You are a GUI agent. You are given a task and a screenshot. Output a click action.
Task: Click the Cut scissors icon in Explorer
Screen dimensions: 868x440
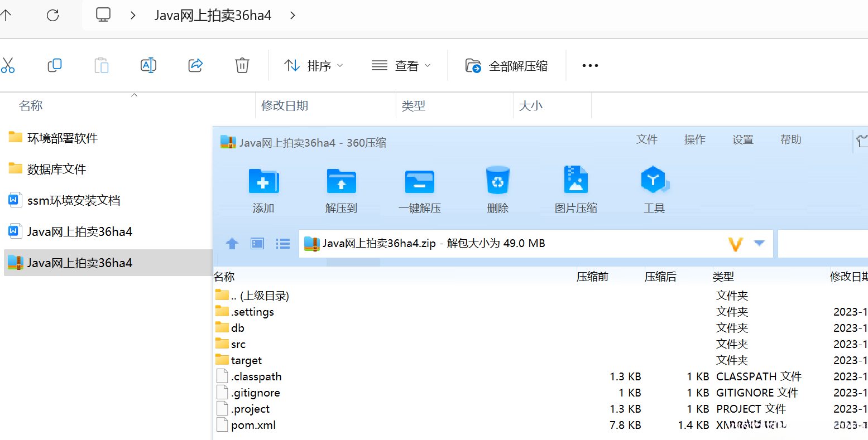(x=7, y=66)
